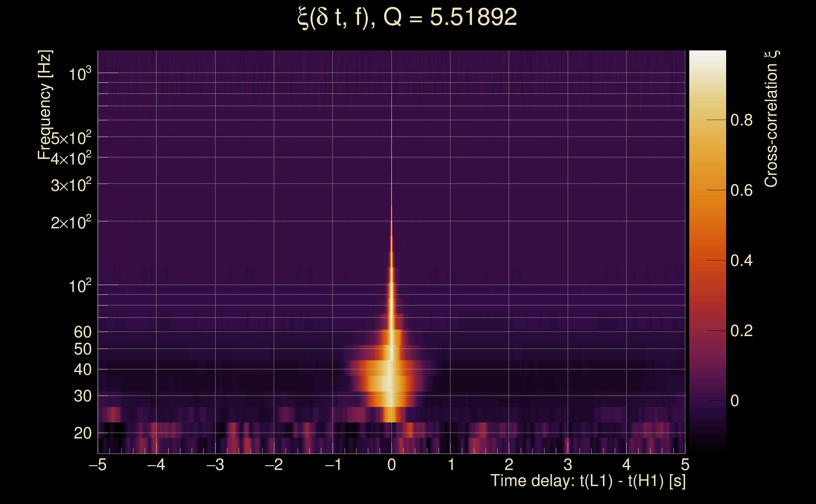The height and width of the screenshot is (504, 816).
Task: Click the 0.2 tick label on the colorbar
Action: click(x=741, y=331)
